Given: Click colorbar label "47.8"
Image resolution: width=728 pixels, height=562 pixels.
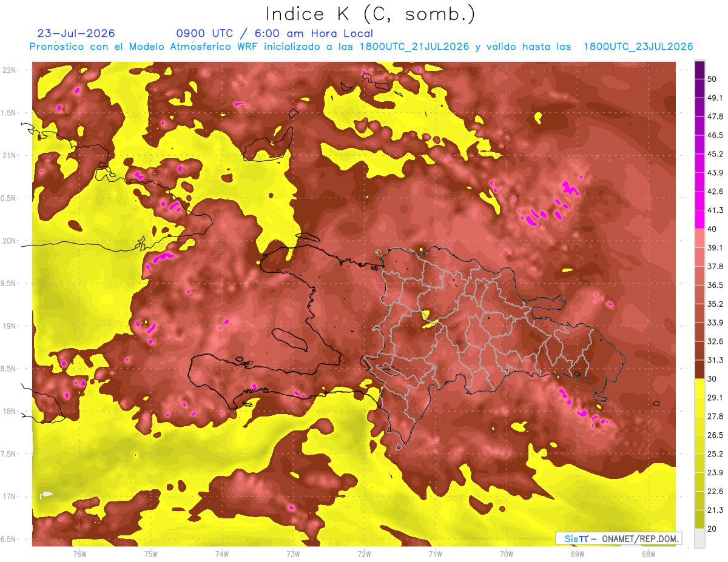Looking at the screenshot, I should 715,116.
